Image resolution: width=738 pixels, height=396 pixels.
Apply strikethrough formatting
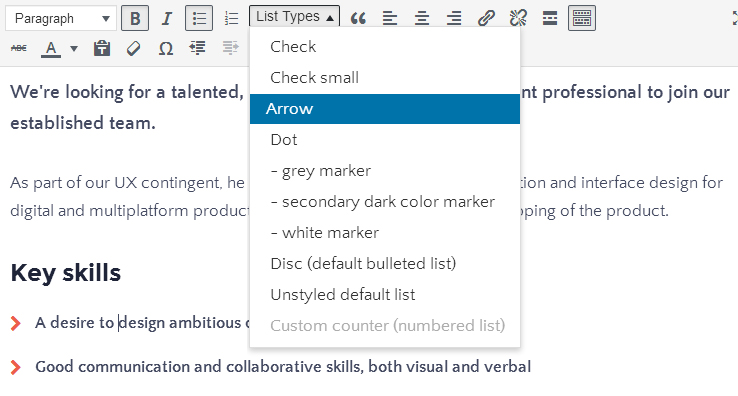point(19,48)
